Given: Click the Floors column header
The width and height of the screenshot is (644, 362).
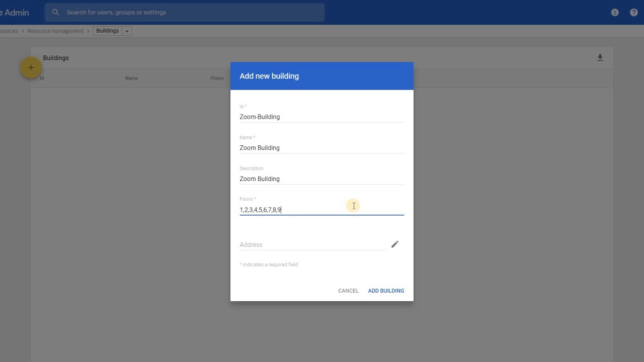Looking at the screenshot, I should [217, 78].
